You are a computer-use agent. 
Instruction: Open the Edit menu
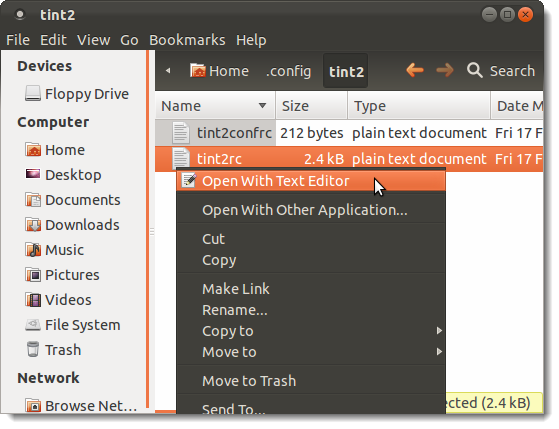pos(53,40)
